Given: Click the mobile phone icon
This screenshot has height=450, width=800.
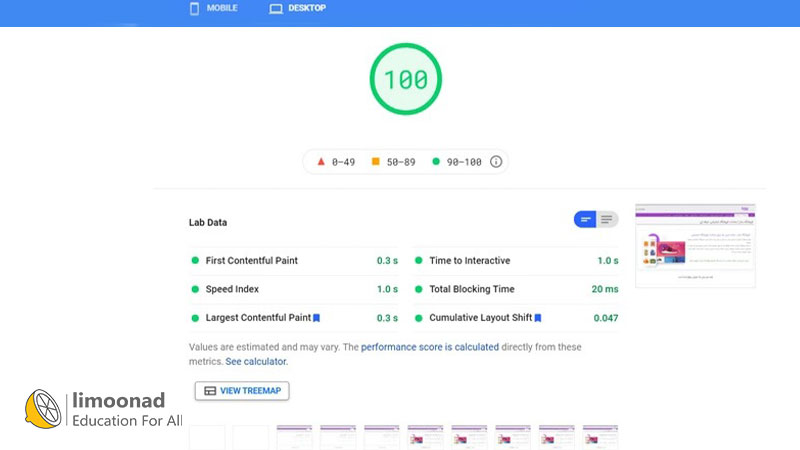Looking at the screenshot, I should coord(194,8).
